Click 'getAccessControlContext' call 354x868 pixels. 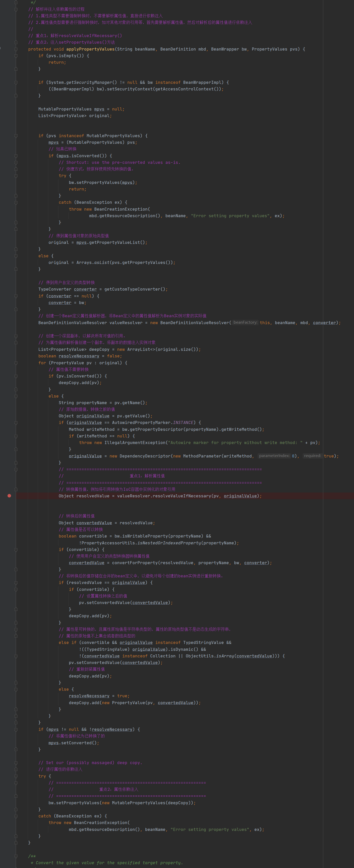coord(184,89)
